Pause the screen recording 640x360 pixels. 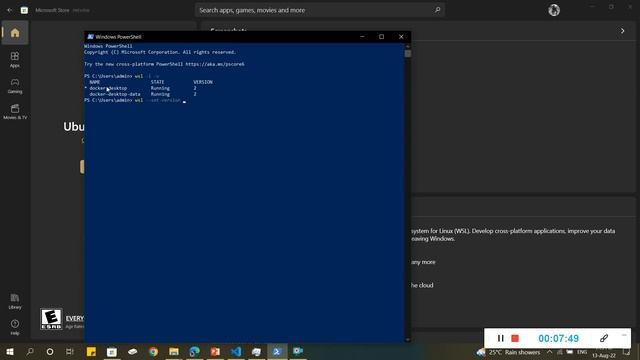501,338
